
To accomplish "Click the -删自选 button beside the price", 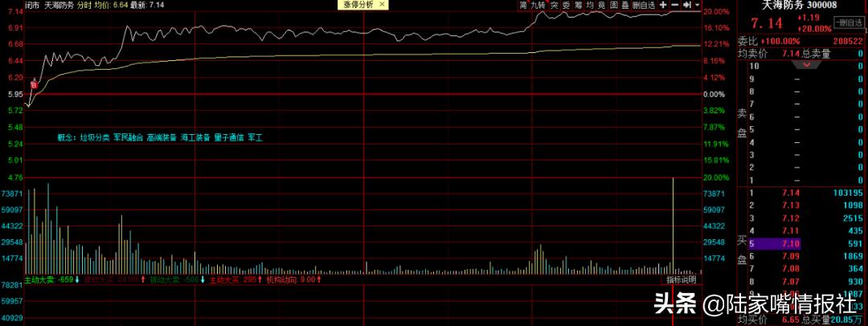I will 848,22.
